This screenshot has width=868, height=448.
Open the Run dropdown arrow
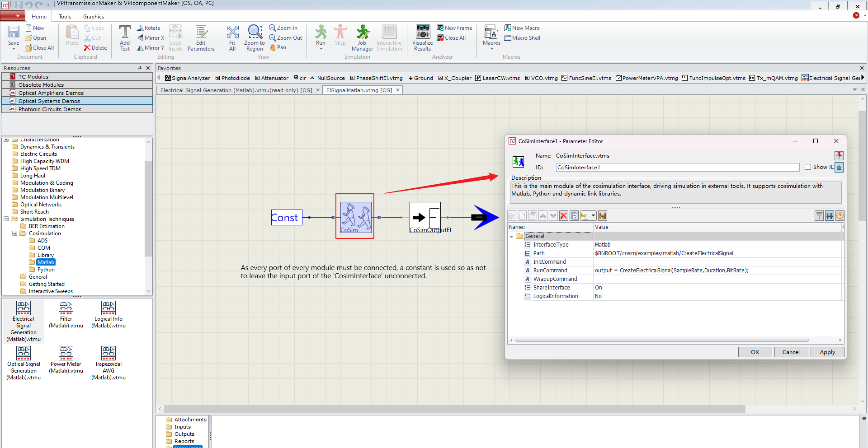(x=321, y=49)
